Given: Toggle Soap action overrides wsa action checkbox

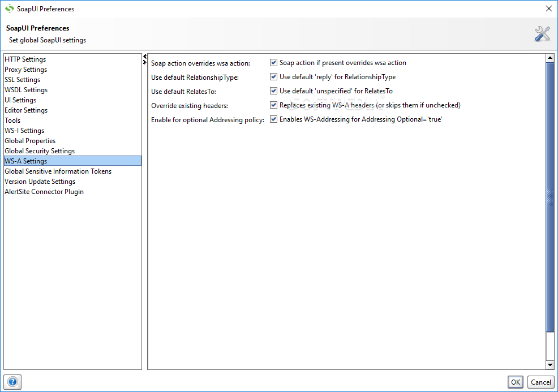Looking at the screenshot, I should 273,63.
